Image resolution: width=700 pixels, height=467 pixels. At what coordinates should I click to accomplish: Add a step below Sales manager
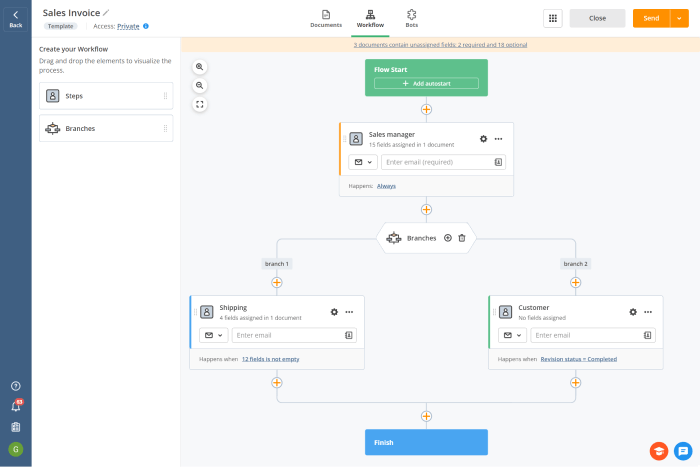point(426,209)
